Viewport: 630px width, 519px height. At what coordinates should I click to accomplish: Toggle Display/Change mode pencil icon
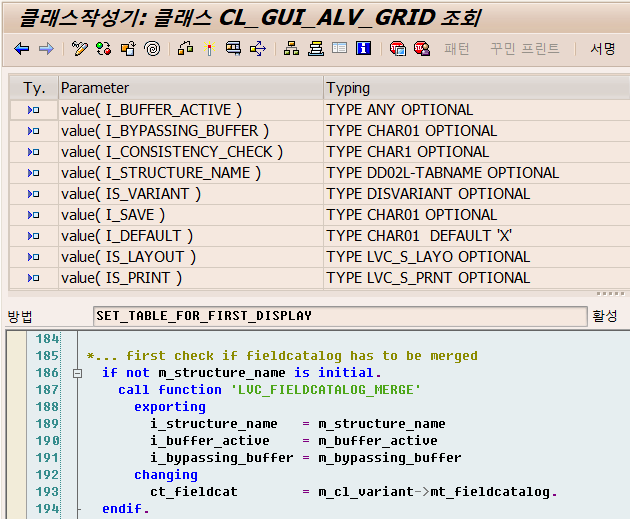click(x=80, y=49)
